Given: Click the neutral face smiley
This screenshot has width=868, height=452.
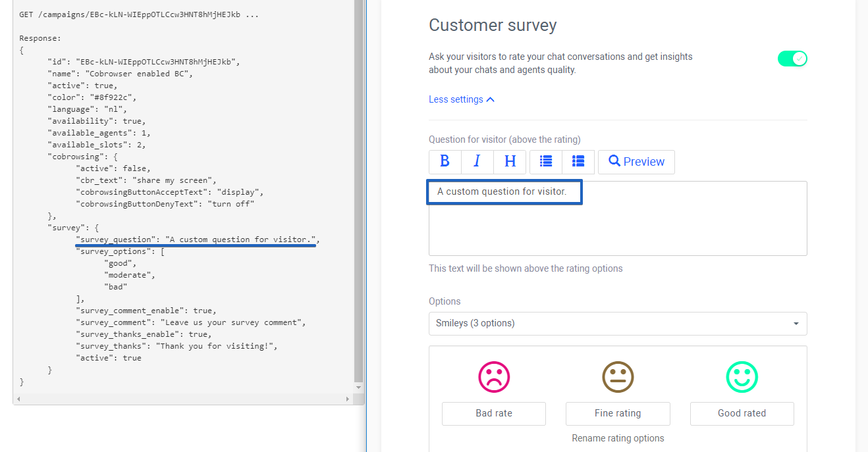Looking at the screenshot, I should [618, 377].
